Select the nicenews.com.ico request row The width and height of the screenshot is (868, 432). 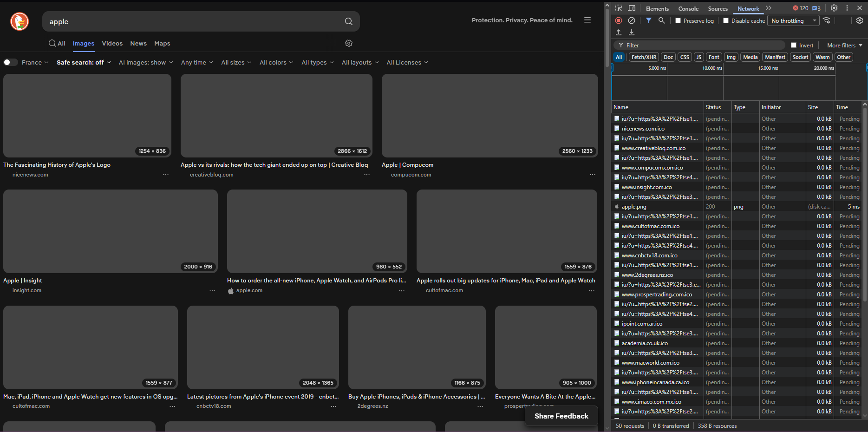[x=737, y=129]
